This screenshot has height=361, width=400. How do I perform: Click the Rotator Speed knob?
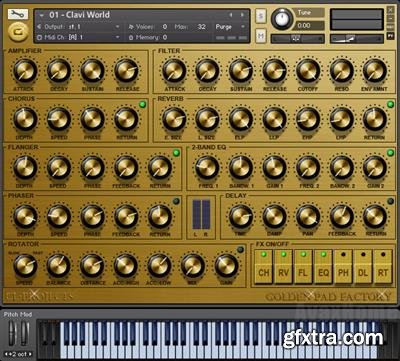[25, 265]
